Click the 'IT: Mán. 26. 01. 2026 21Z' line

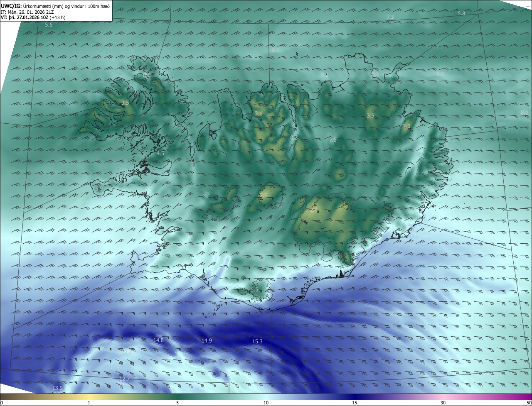click(27, 12)
